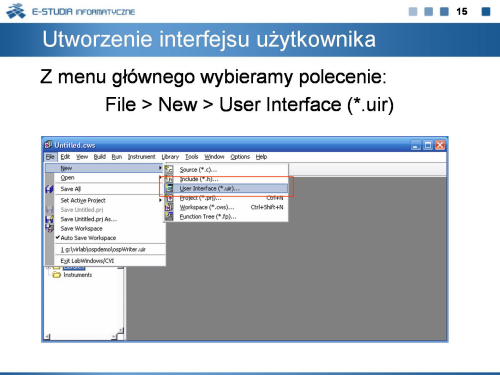Expand the Set Active Project submenu arrow

point(160,200)
